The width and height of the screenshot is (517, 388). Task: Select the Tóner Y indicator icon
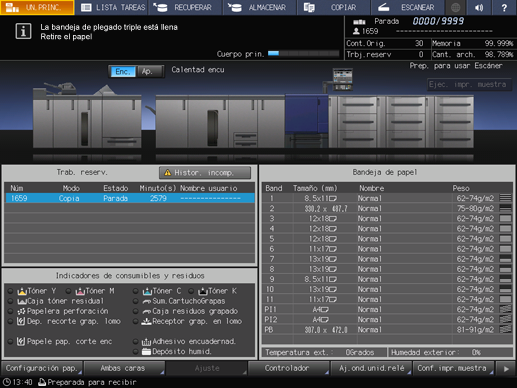(x=22, y=291)
